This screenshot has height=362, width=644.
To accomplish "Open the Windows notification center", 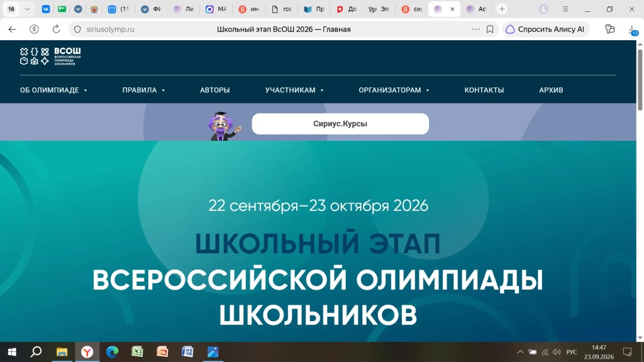I will coord(627,352).
